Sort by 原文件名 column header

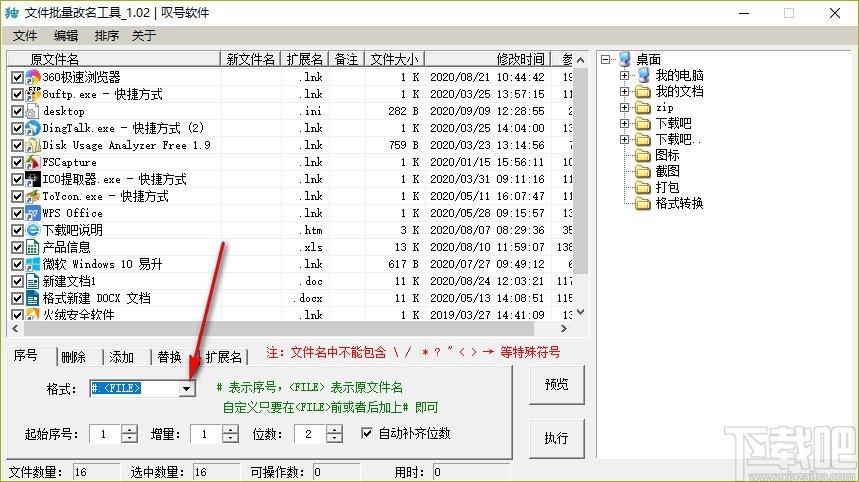[113, 59]
